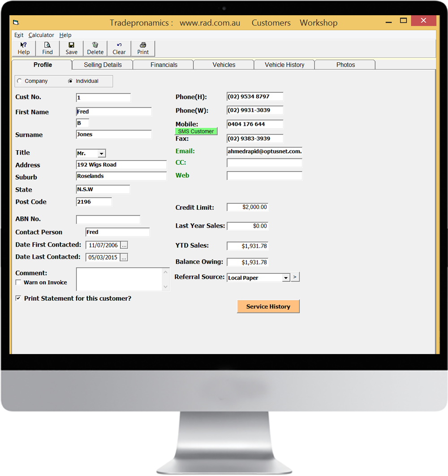The image size is (448, 476).
Task: Click the empty CC field
Action: tap(264, 163)
